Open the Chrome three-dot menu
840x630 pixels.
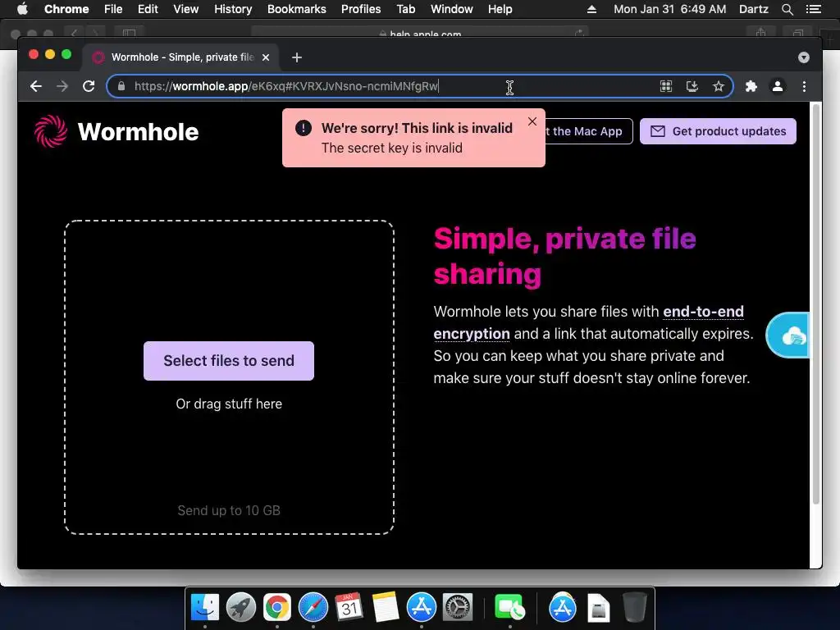pos(804,86)
